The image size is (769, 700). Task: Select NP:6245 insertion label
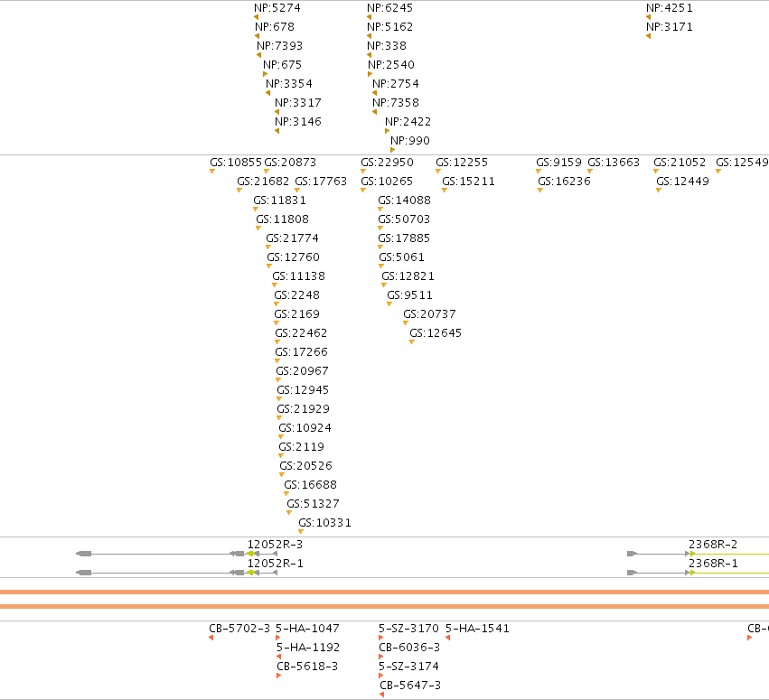[389, 8]
